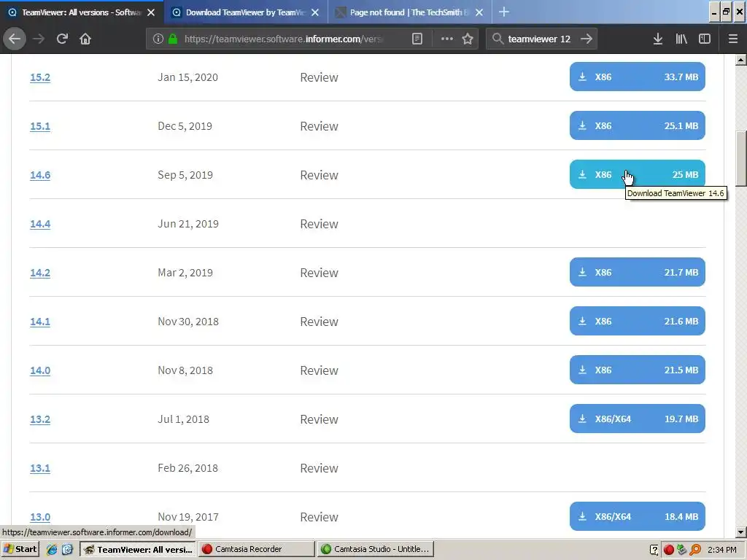Open version 13.0 link
The height and width of the screenshot is (560, 747).
pos(40,517)
